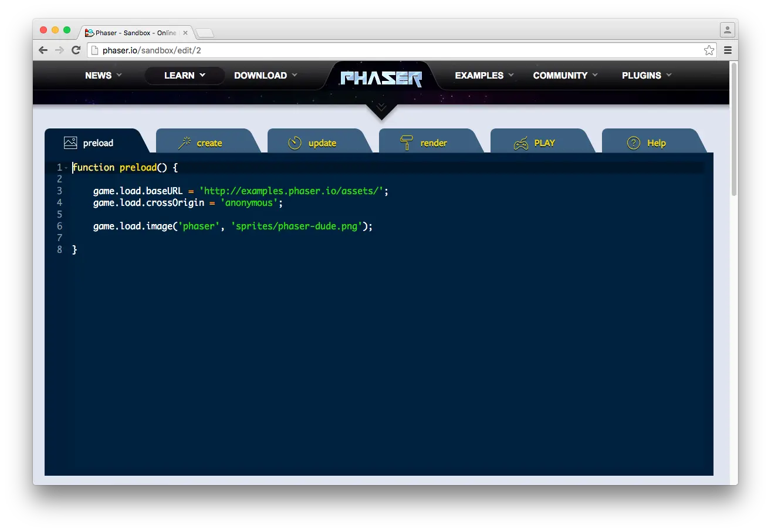Viewport: 771px width, 532px height.
Task: Click the 'phaser' key string in line 6
Action: (x=199, y=226)
